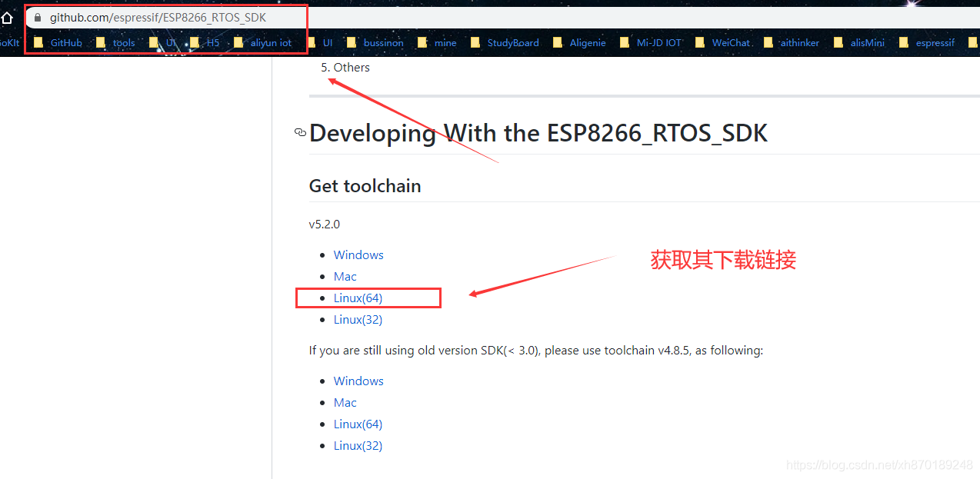Screen dimensions: 980x479
Task: Open the mine bookmark folder
Action: pyautogui.click(x=437, y=43)
